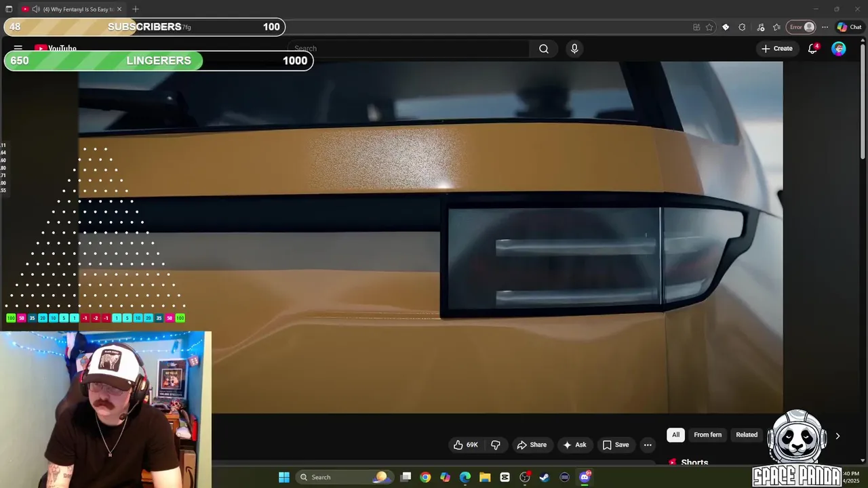Open Copilot from taskbar
The height and width of the screenshot is (488, 868).
445,477
